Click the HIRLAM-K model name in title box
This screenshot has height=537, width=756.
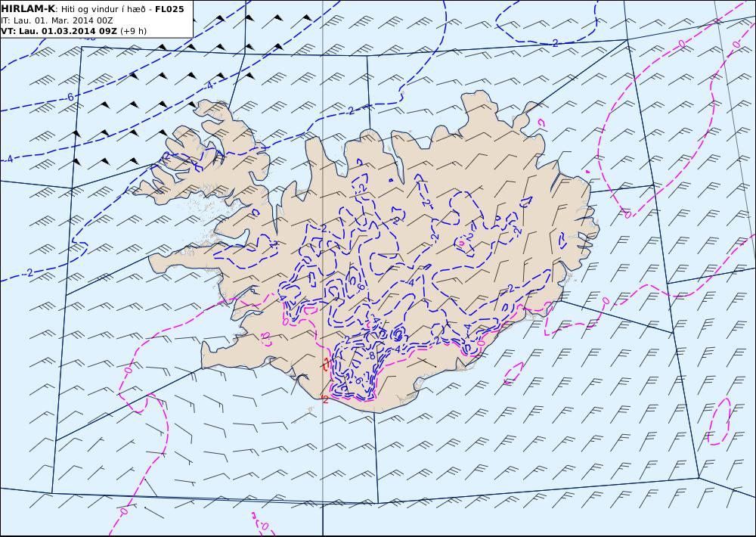coord(28,9)
